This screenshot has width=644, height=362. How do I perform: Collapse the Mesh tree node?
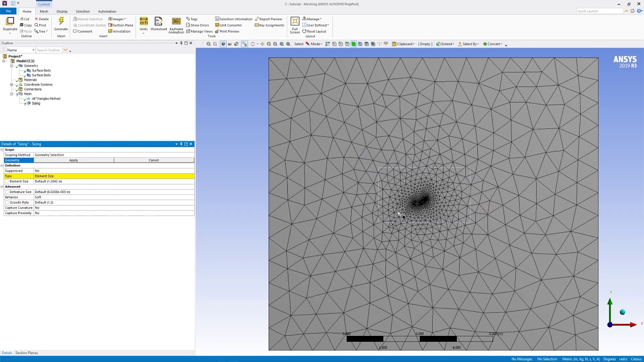(12, 94)
